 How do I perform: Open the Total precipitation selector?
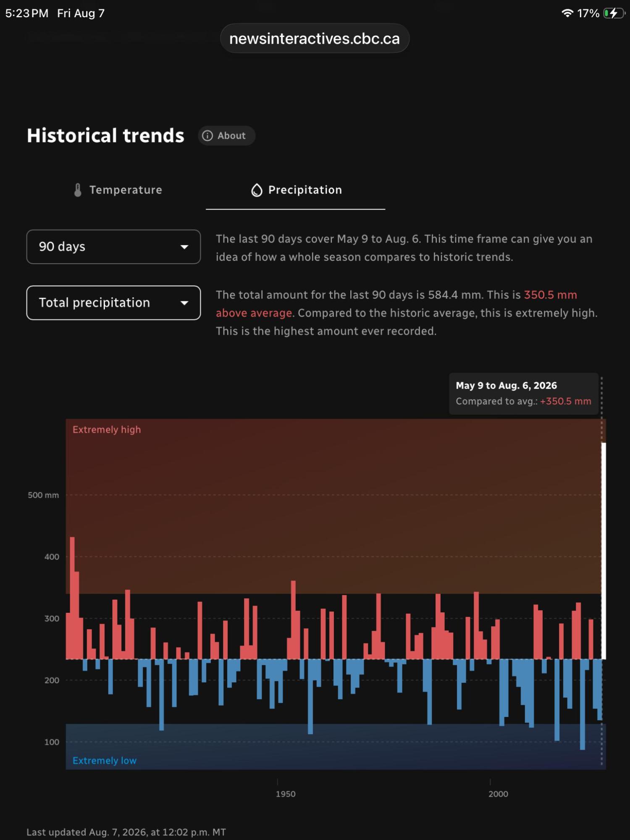click(x=113, y=303)
